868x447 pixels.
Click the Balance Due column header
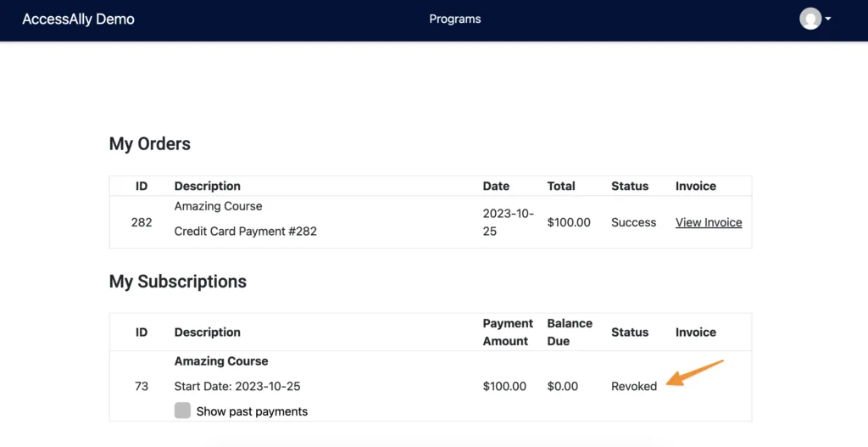pyautogui.click(x=569, y=332)
